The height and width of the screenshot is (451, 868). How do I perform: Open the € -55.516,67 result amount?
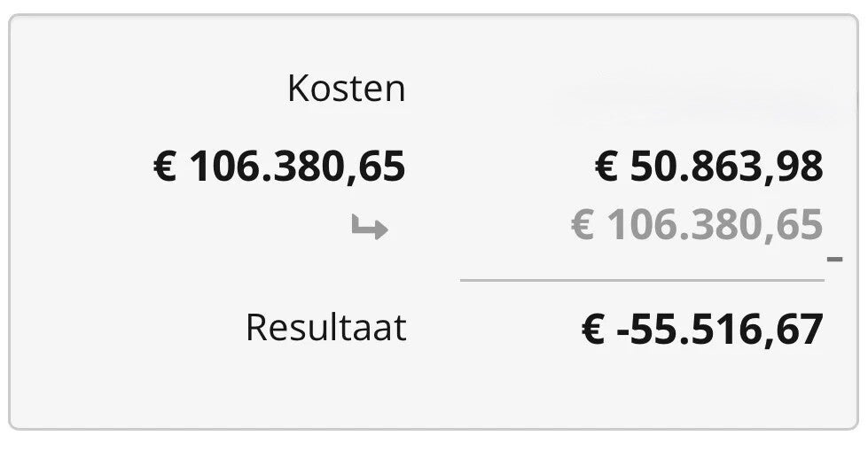click(702, 329)
